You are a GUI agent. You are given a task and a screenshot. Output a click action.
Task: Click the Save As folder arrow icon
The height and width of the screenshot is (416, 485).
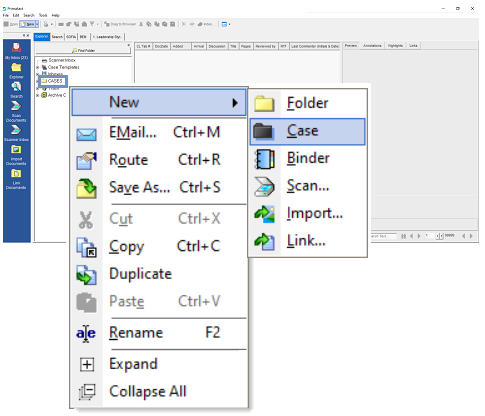click(86, 188)
